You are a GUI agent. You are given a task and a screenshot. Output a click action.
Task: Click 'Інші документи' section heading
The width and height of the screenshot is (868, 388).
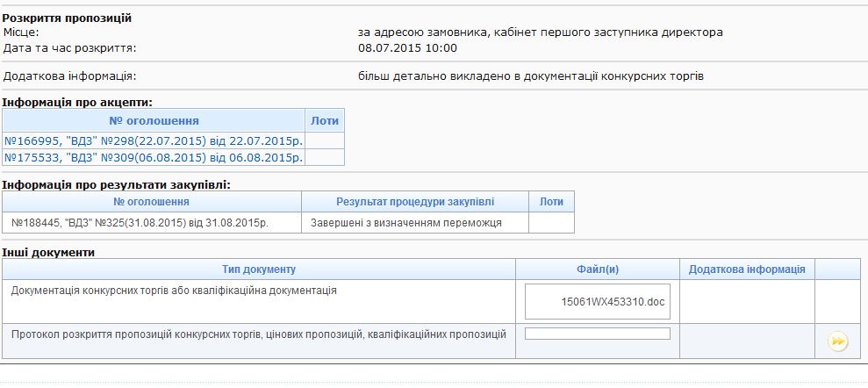click(x=48, y=252)
